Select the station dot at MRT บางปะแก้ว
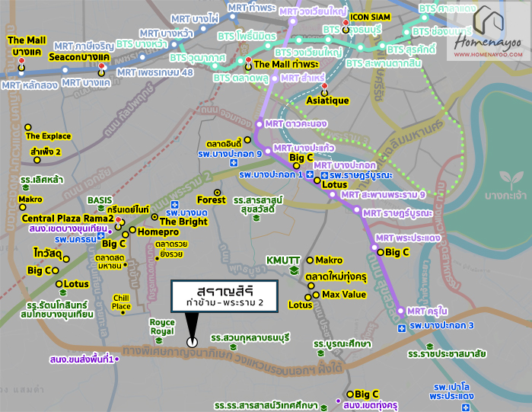The image size is (532, 412). pos(268,150)
